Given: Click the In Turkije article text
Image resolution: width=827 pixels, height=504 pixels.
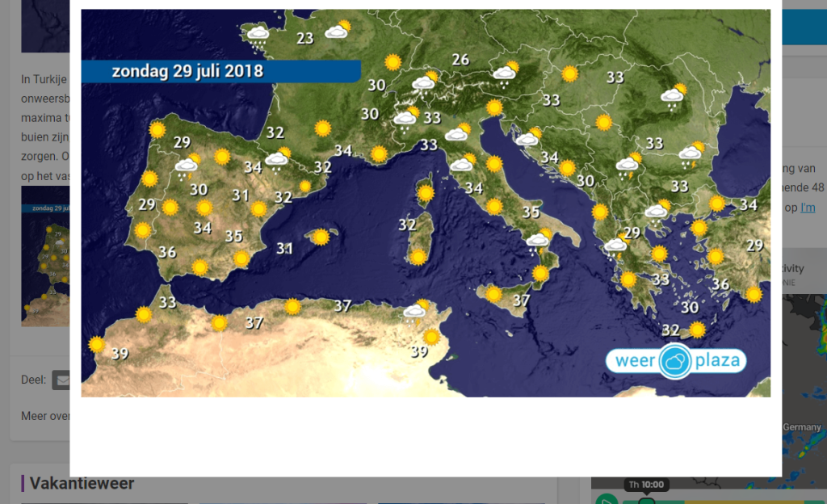Looking at the screenshot, I should tap(44, 79).
